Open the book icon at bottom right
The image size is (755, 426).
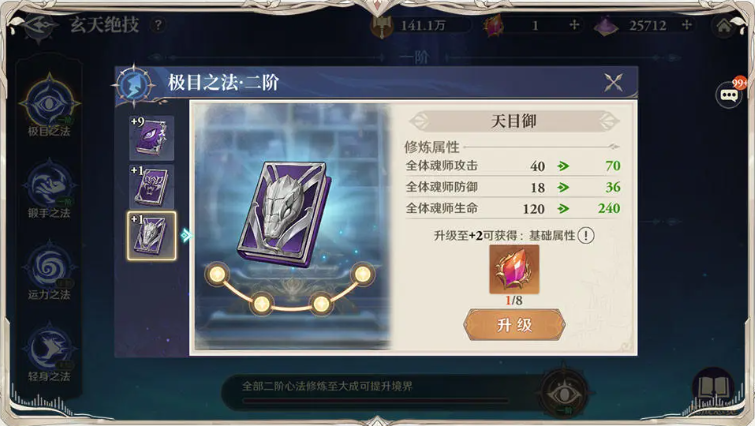click(x=714, y=388)
